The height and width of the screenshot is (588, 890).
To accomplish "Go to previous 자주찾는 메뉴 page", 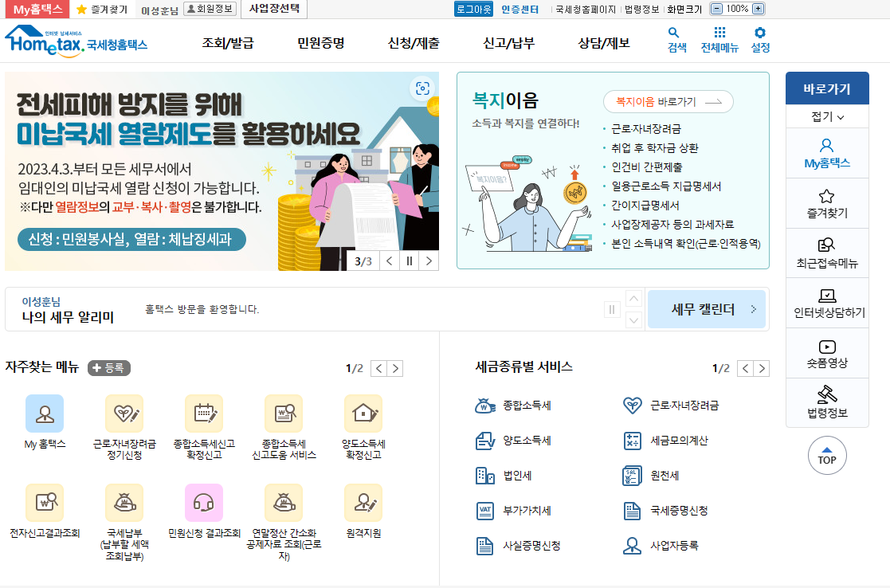I will pyautogui.click(x=379, y=368).
